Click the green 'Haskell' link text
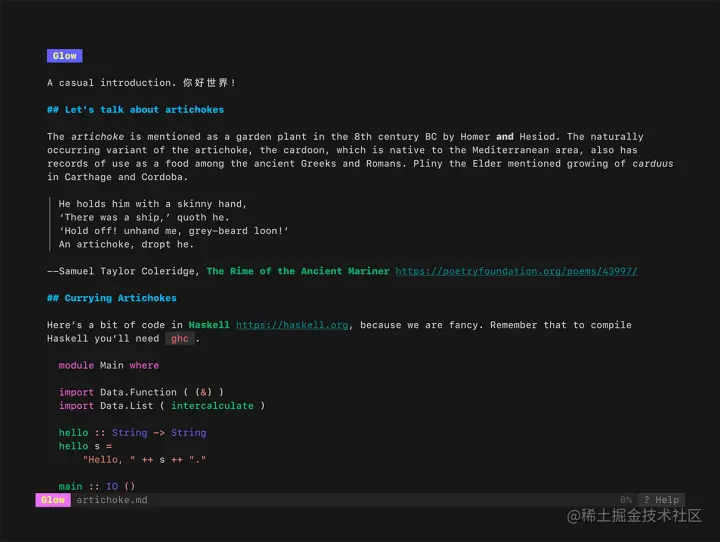The image size is (720, 542). tap(209, 325)
